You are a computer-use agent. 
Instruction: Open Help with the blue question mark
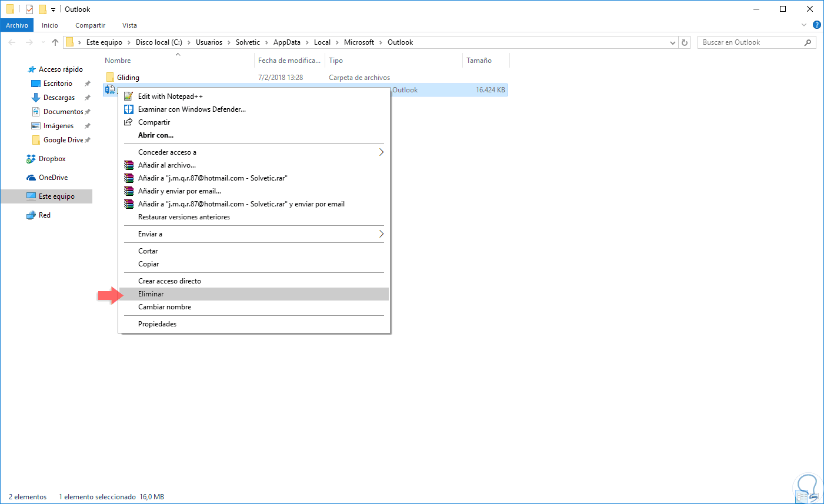pos(817,25)
